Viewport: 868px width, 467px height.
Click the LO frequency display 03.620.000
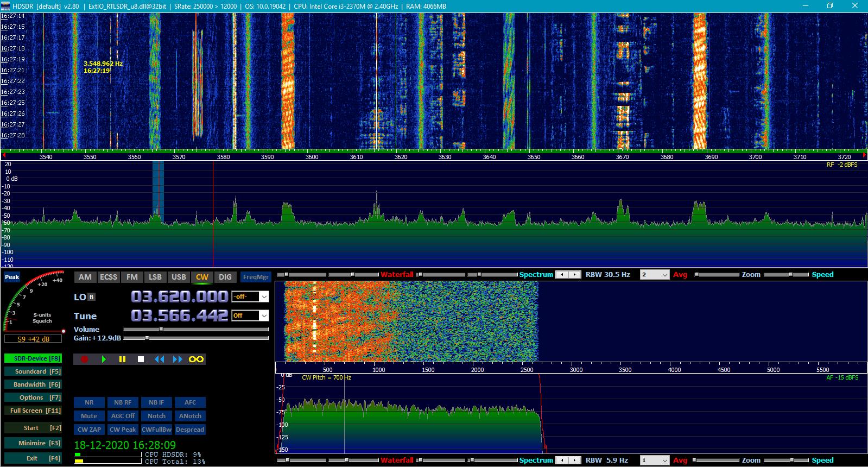click(x=179, y=296)
